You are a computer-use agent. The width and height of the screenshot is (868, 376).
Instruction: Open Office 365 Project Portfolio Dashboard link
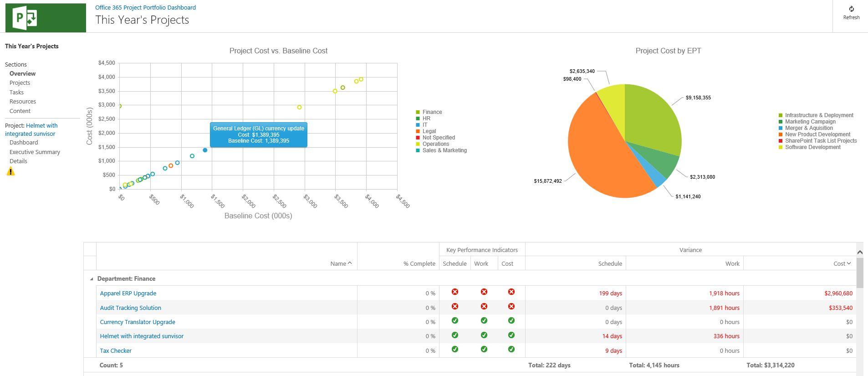click(x=145, y=7)
